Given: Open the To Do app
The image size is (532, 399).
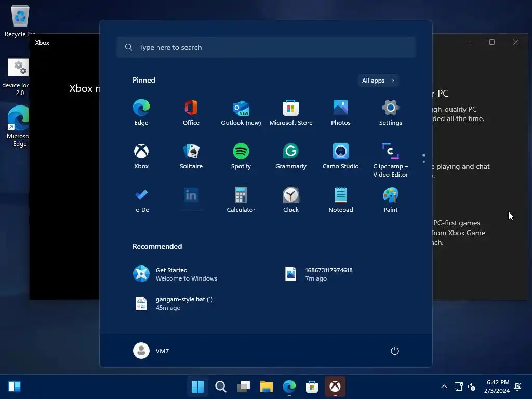Looking at the screenshot, I should (141, 200).
